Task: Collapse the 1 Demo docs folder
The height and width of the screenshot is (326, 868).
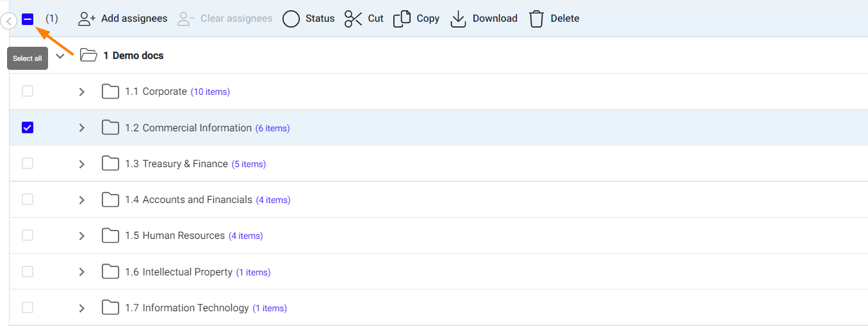Action: (60, 56)
